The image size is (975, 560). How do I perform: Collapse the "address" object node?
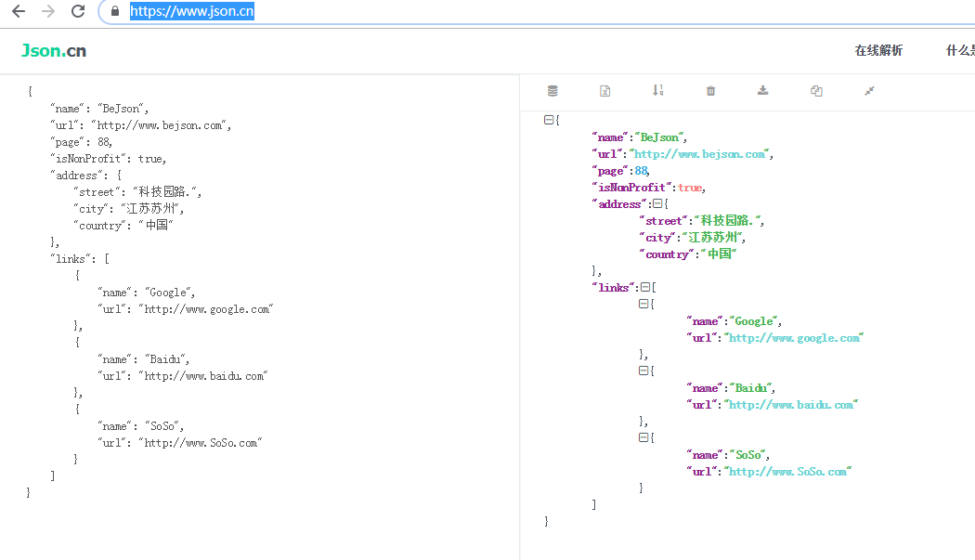tap(657, 203)
